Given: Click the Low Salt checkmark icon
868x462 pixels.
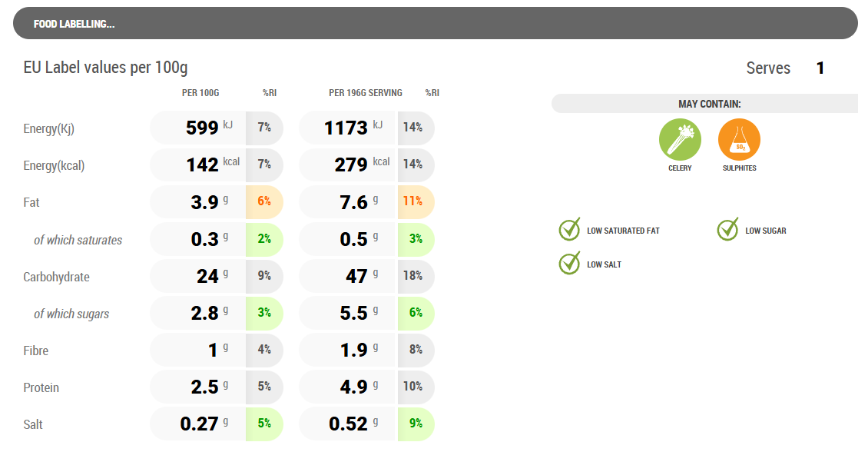Looking at the screenshot, I should tap(569, 264).
